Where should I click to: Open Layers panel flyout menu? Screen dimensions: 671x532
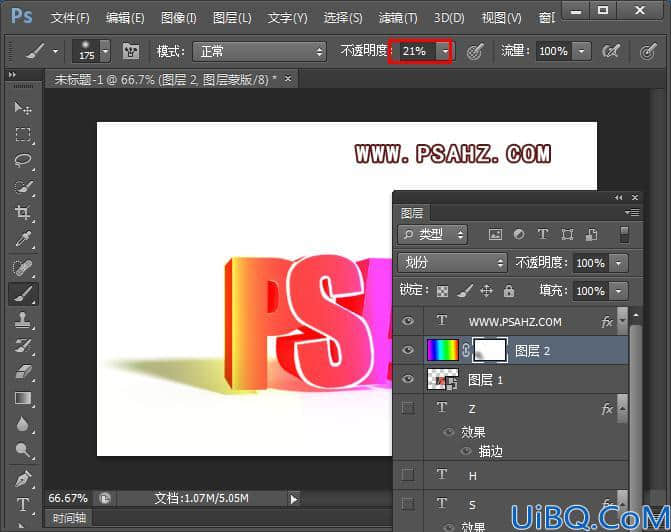coord(632,212)
